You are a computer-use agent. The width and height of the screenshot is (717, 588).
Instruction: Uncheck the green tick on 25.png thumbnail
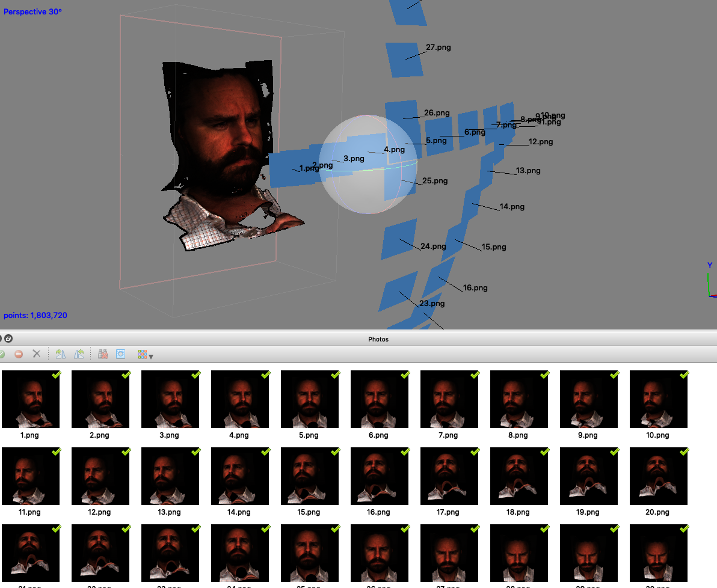(334, 529)
